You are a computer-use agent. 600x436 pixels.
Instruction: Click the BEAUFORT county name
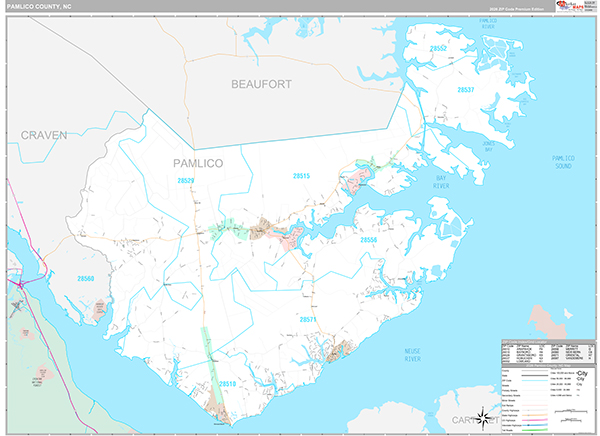(261, 84)
